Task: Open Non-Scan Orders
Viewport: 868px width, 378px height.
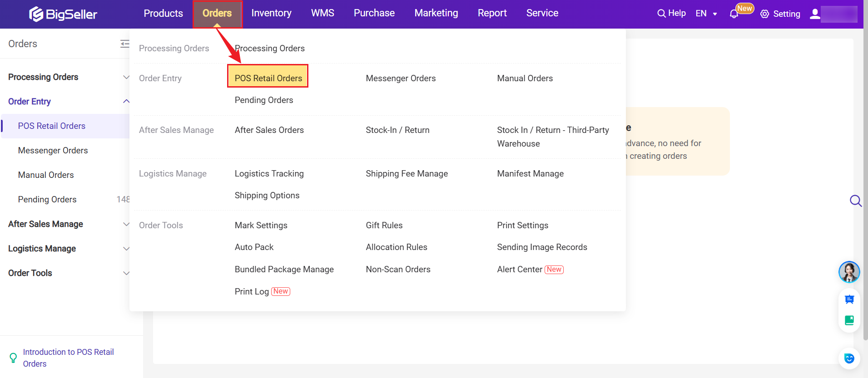Action: click(x=398, y=269)
